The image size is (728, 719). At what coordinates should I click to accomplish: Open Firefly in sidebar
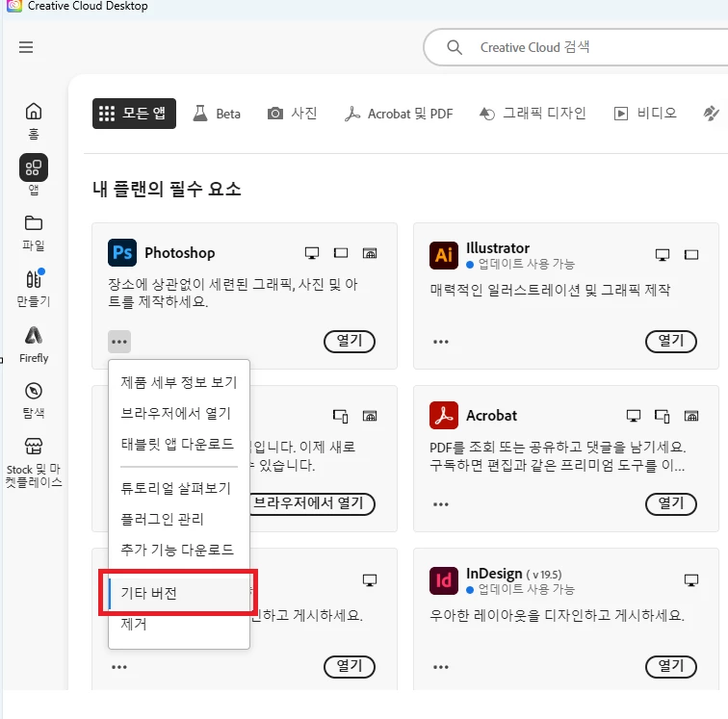34,345
